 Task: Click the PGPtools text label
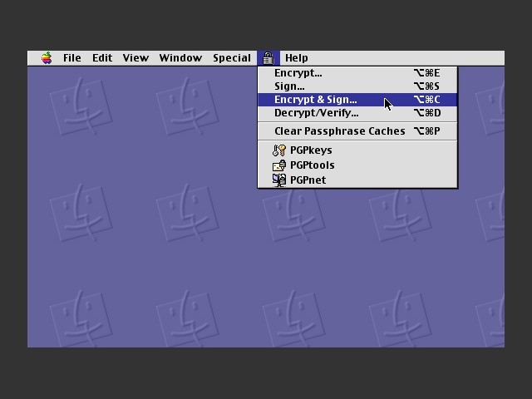click(313, 165)
